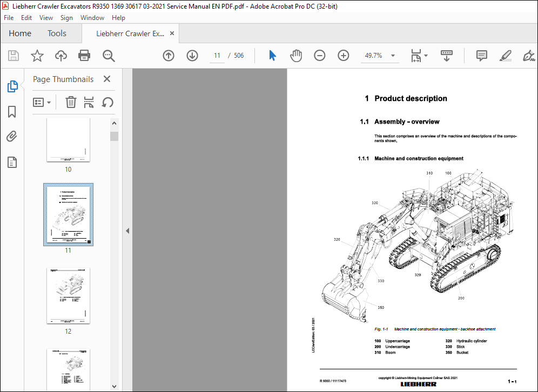
Task: Delete the selected page thumbnail
Action: coord(71,102)
